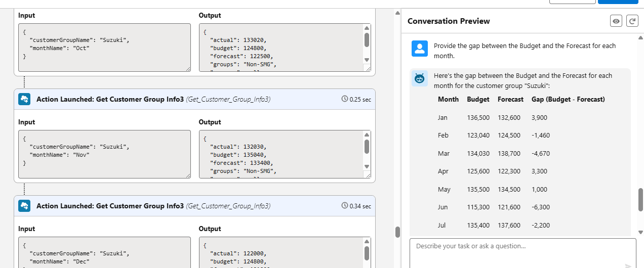
Task: Click the user avatar icon beside the prompt
Action: tap(420, 49)
